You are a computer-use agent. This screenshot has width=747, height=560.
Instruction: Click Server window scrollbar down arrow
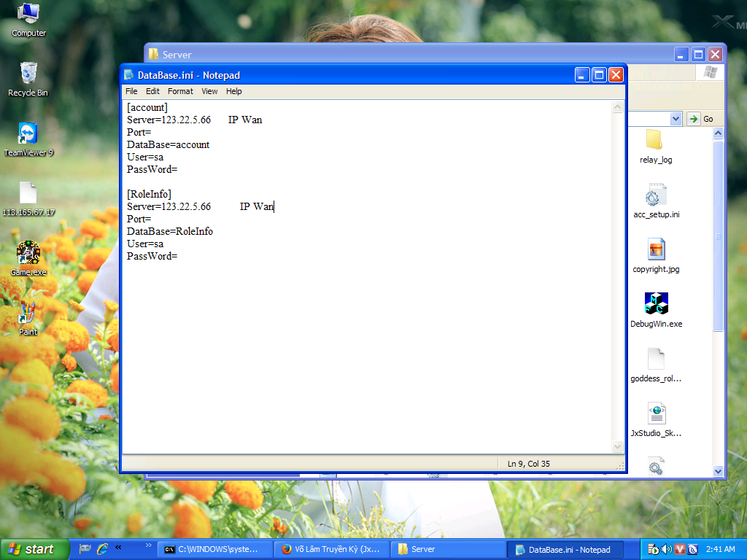[718, 472]
